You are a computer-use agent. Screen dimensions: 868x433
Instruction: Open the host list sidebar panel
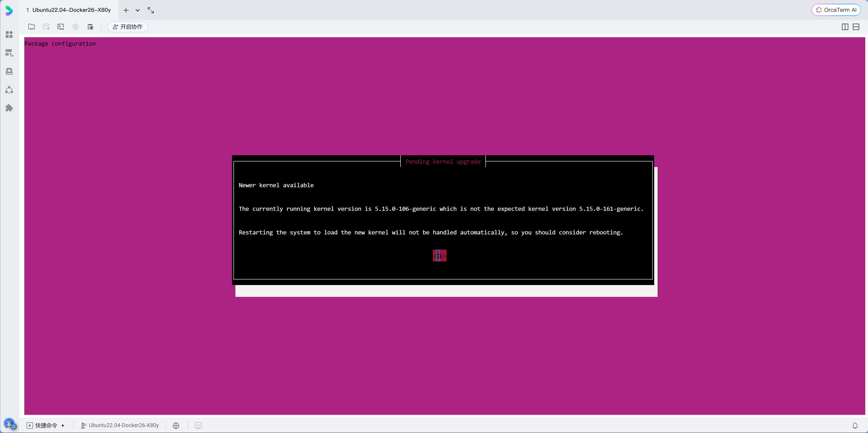(9, 53)
